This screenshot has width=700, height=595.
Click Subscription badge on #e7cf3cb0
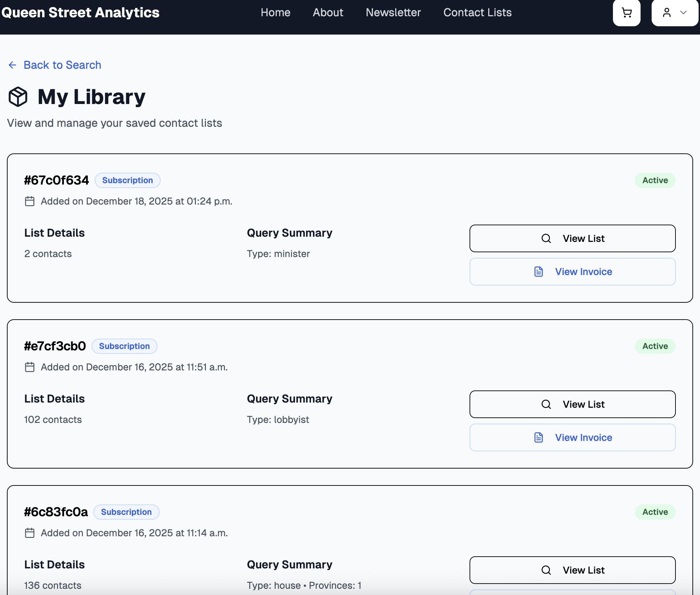coord(124,346)
